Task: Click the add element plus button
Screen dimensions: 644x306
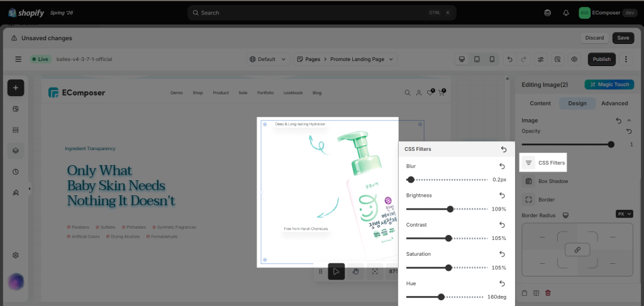Action: pyautogui.click(x=16, y=88)
